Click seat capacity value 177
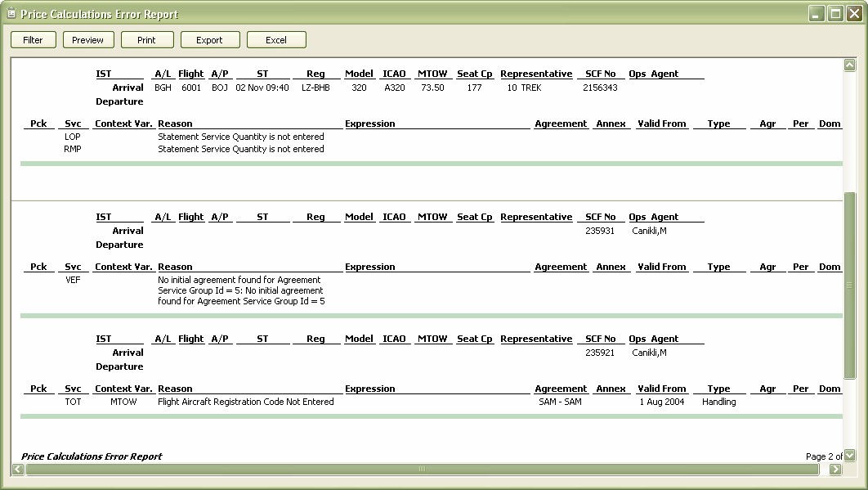Image resolution: width=868 pixels, height=490 pixels. coord(474,88)
